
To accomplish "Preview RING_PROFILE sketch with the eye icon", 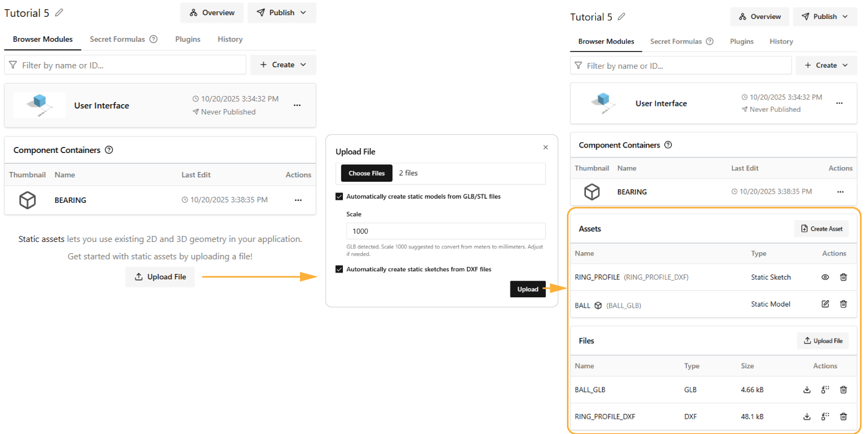I will tap(825, 277).
